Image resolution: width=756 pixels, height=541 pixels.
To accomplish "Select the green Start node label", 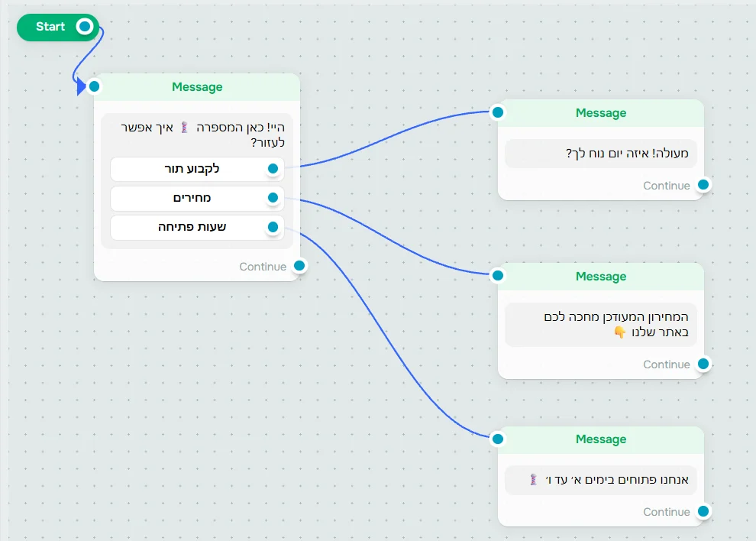I will [x=50, y=27].
